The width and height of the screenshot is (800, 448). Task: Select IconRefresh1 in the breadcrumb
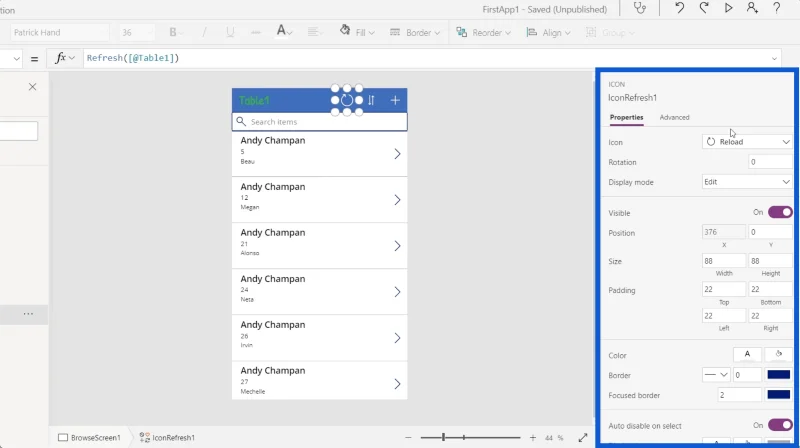coord(167,437)
